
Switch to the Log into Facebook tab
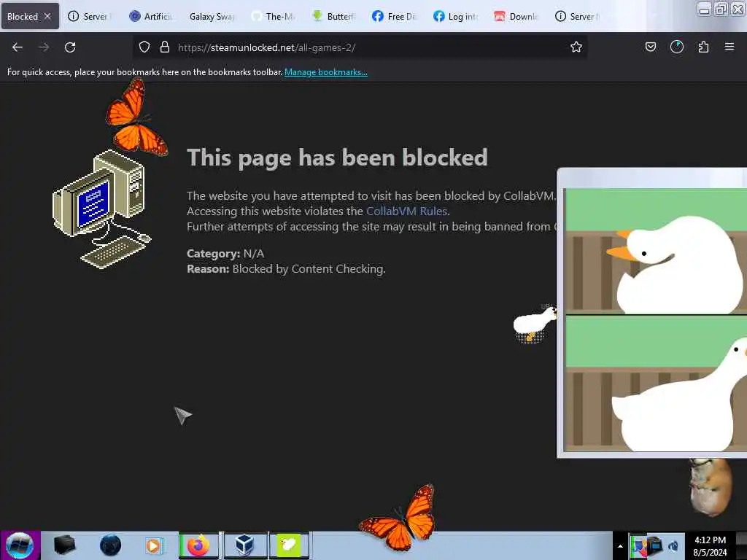pos(457,16)
